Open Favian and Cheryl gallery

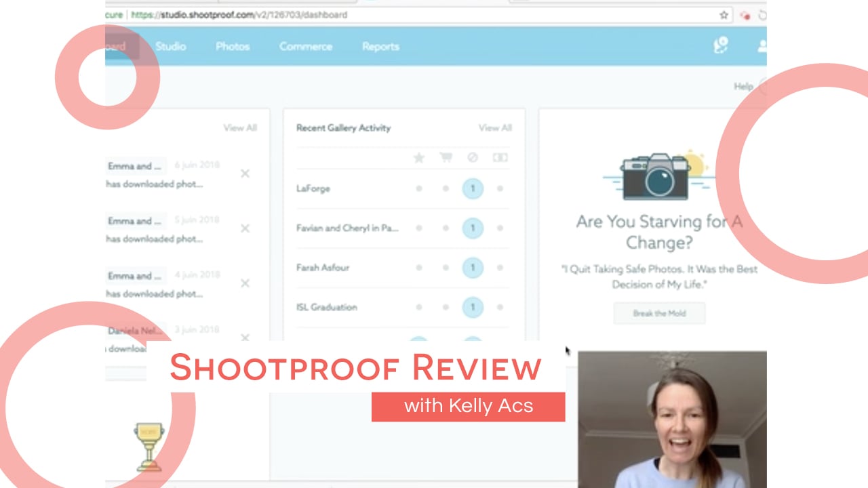347,228
